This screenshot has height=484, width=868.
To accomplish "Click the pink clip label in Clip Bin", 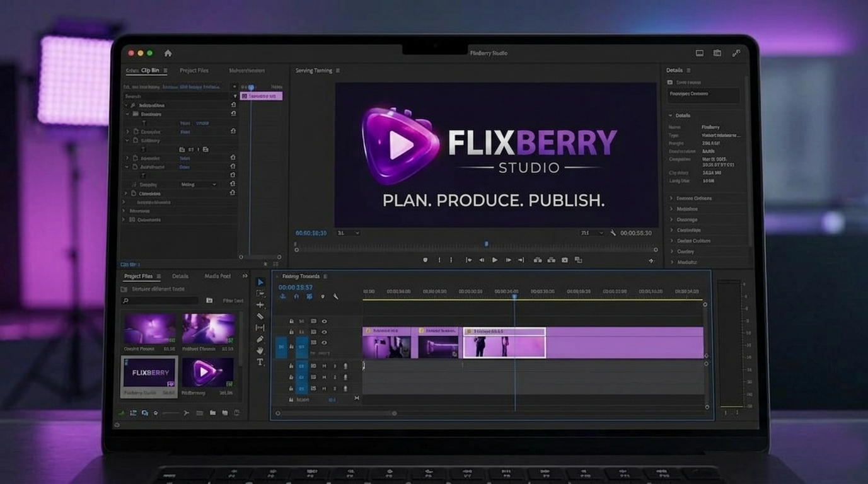I will pos(261,96).
